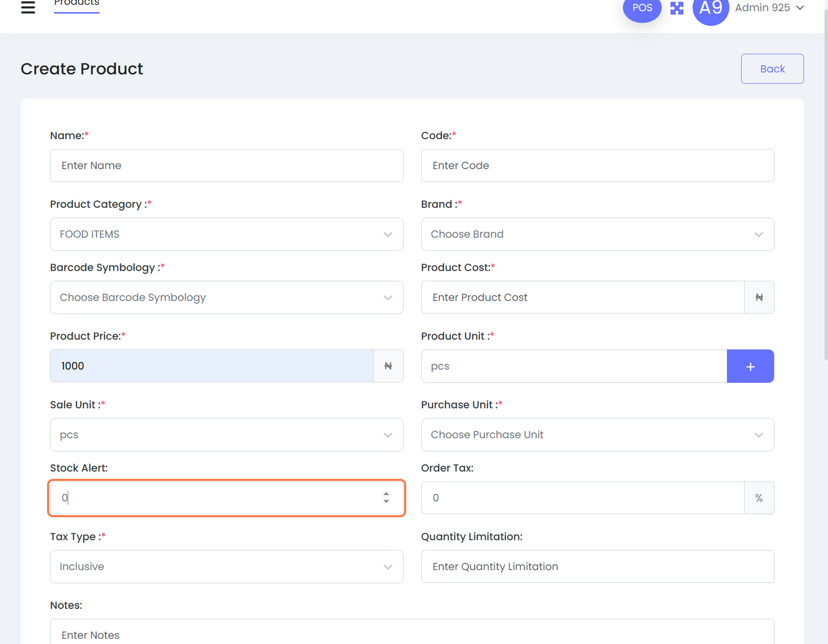Open the Barcode Symbology dropdown
The width and height of the screenshot is (828, 644).
pos(226,297)
